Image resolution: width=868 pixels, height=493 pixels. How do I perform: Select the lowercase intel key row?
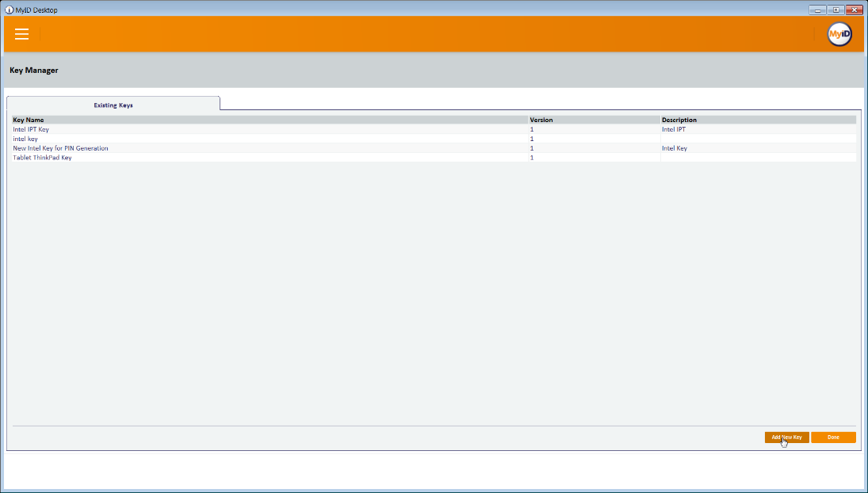point(434,139)
